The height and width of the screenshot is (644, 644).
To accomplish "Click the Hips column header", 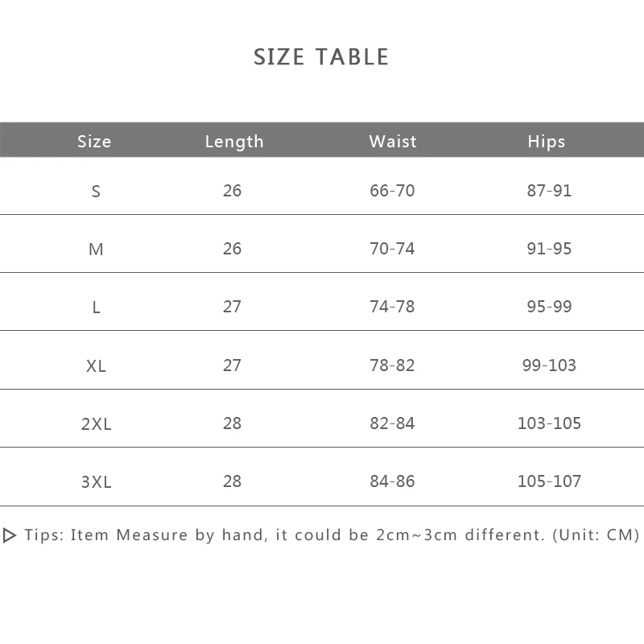I will (x=547, y=142).
